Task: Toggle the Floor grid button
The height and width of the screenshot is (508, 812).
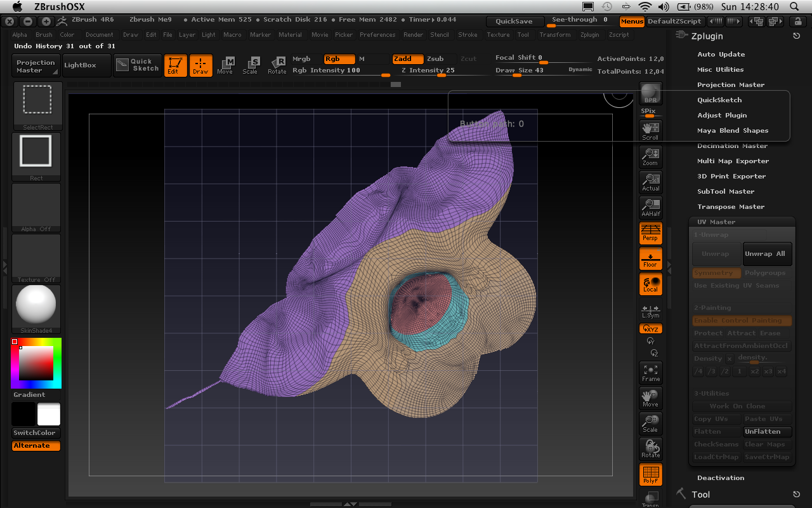Action: click(x=650, y=258)
